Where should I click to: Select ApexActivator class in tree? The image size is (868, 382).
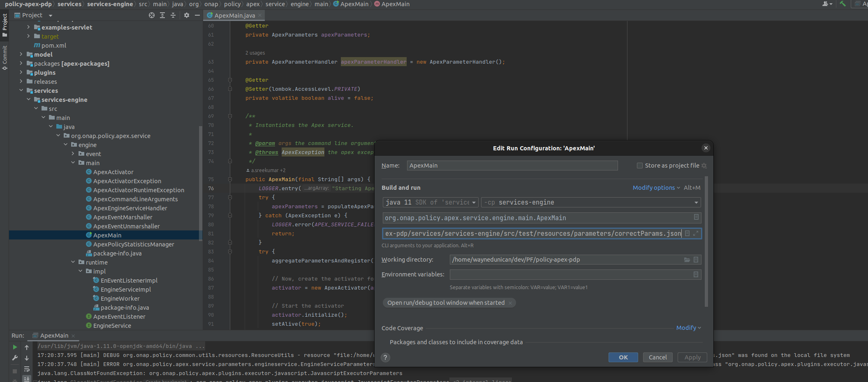coord(113,172)
